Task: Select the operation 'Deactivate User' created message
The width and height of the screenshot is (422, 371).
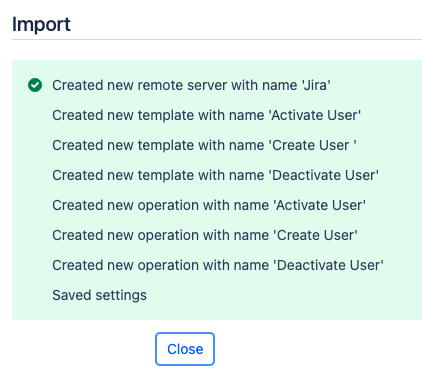Action: [218, 265]
